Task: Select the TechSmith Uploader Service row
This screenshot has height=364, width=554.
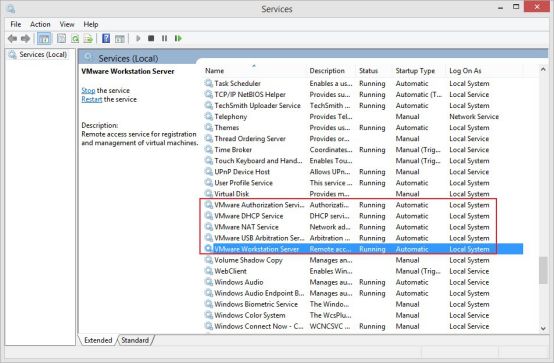Action: (363, 105)
